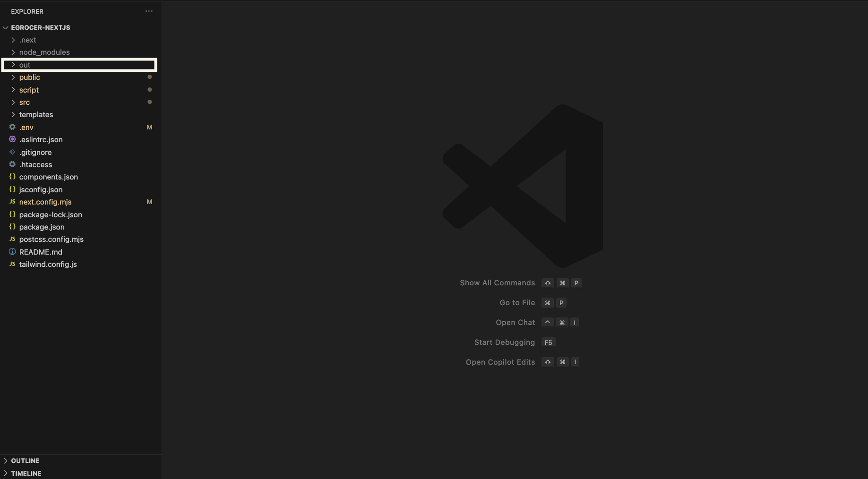Collapse the EGROCER-NEXTJS root folder
Viewport: 868px width, 479px height.
(6, 27)
